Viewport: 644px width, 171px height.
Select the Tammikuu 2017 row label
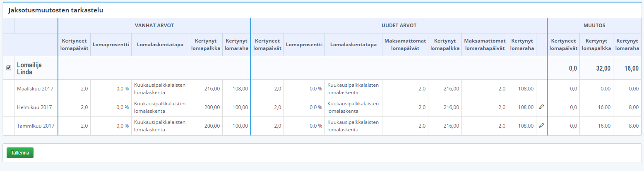coord(36,126)
